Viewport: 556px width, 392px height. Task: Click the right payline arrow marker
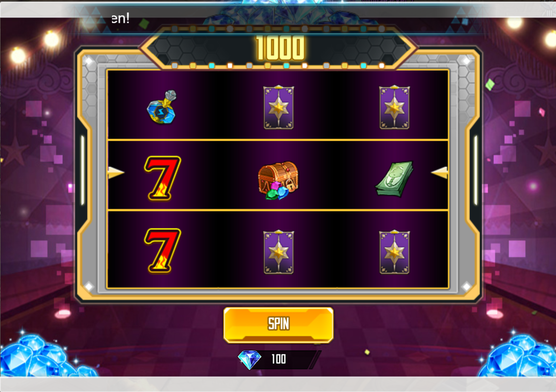(x=439, y=173)
